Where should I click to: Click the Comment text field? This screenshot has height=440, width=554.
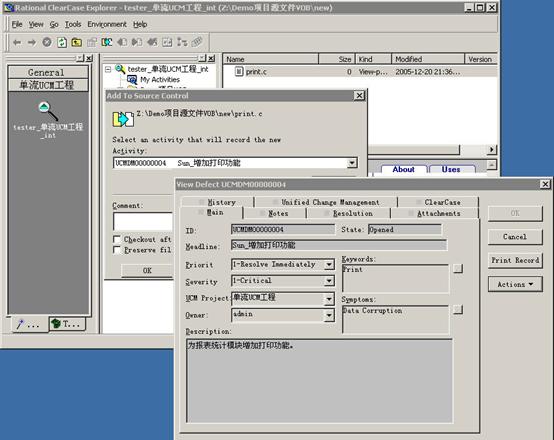[143, 221]
